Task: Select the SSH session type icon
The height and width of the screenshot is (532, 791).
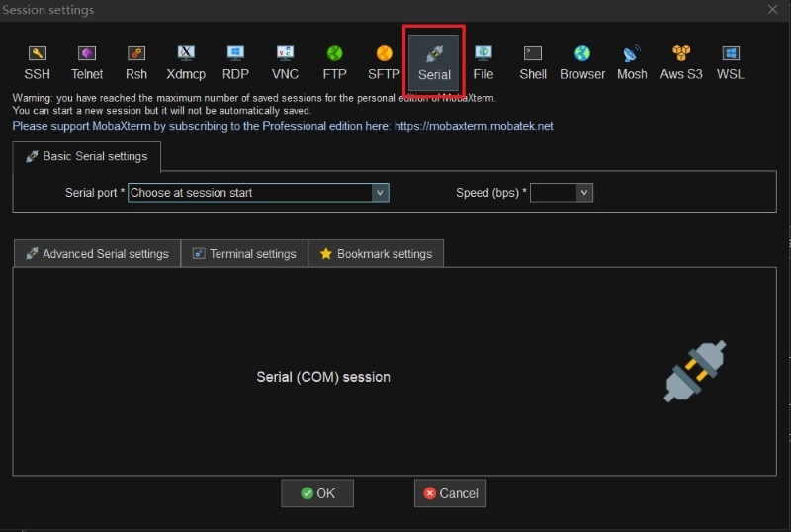Action: [38, 62]
